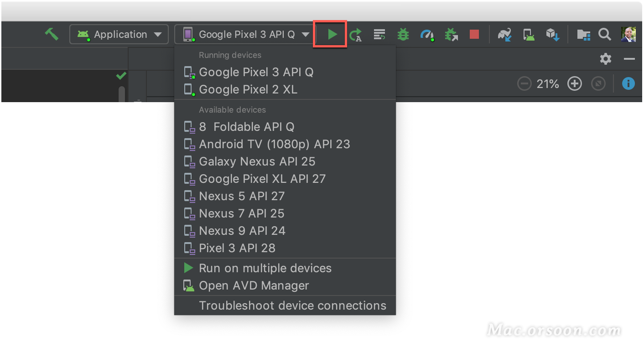Select running device Google Pixel 3 API Q

tap(285, 72)
